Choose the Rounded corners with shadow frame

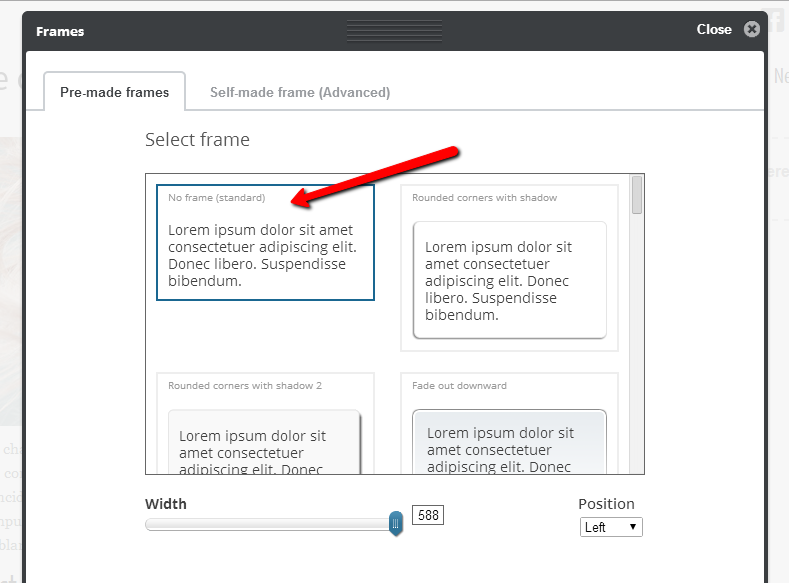[509, 268]
